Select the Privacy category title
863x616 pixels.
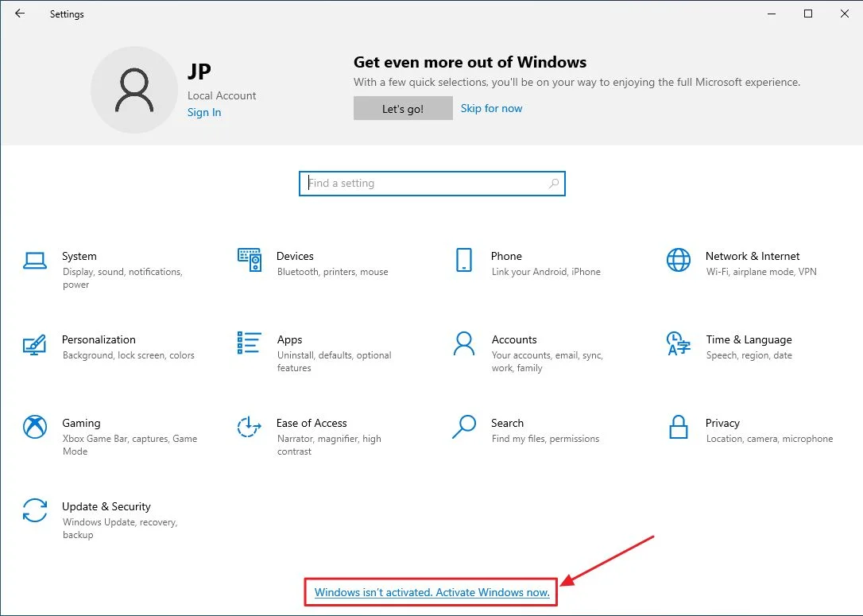pyautogui.click(x=722, y=423)
